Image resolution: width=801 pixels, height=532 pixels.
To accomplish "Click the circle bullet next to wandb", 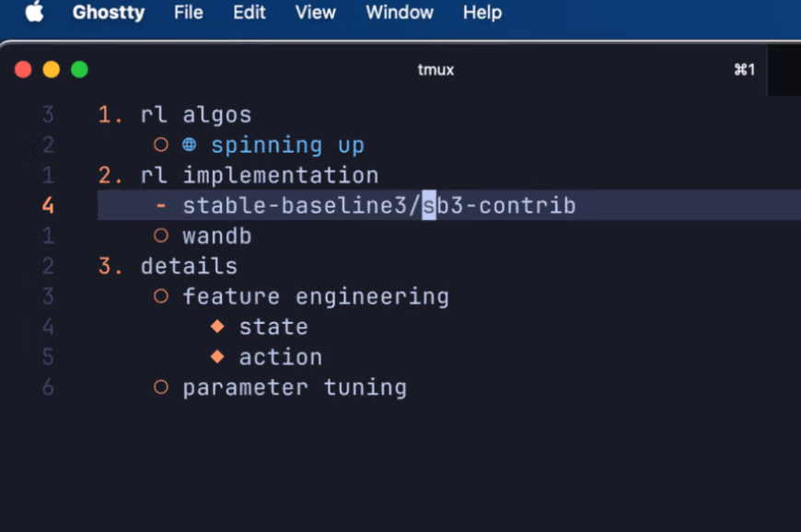I will tap(161, 237).
